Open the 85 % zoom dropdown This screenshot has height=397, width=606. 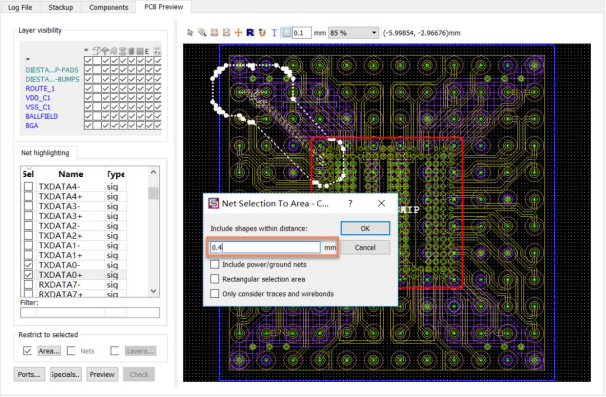point(353,33)
